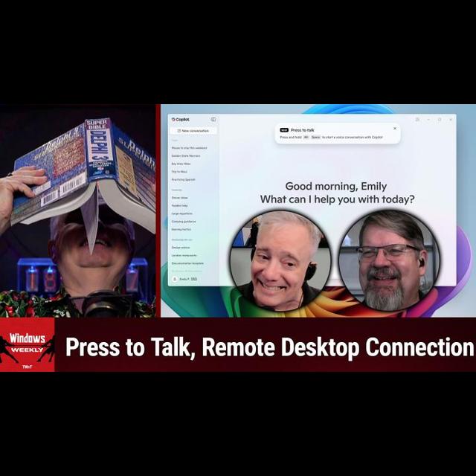Open the 'Golden State Warriors' conversation
This screenshot has height=476, width=476.
[x=186, y=155]
